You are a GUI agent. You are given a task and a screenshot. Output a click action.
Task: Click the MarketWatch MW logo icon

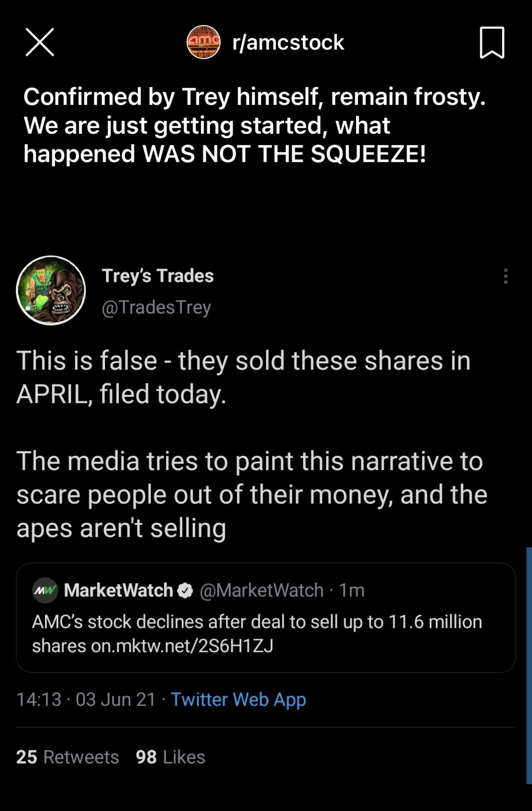[45, 591]
